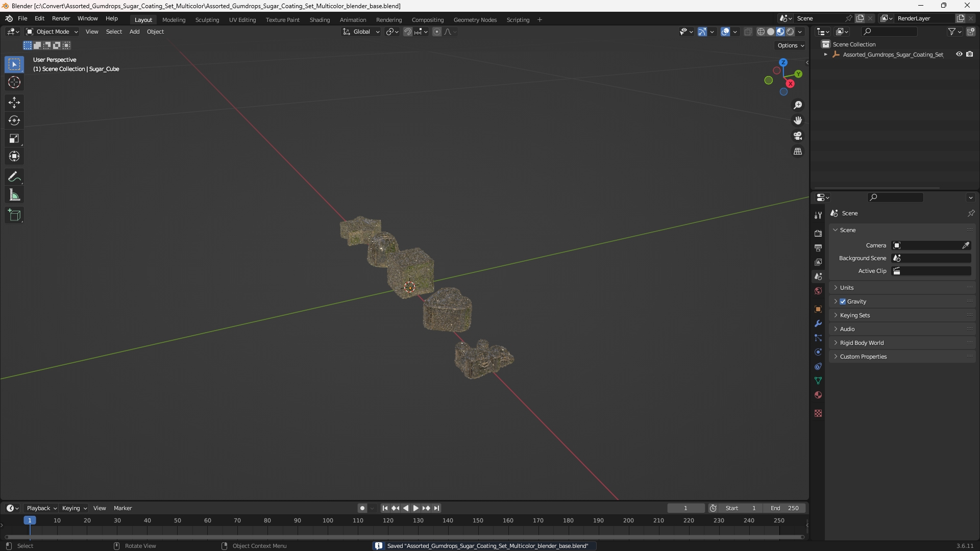Open the Material properties tab icon
The image size is (980, 551).
point(818,395)
